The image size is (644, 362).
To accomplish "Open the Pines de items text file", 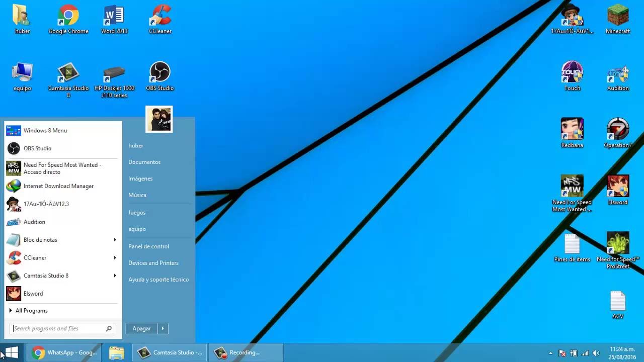I will coord(572,247).
